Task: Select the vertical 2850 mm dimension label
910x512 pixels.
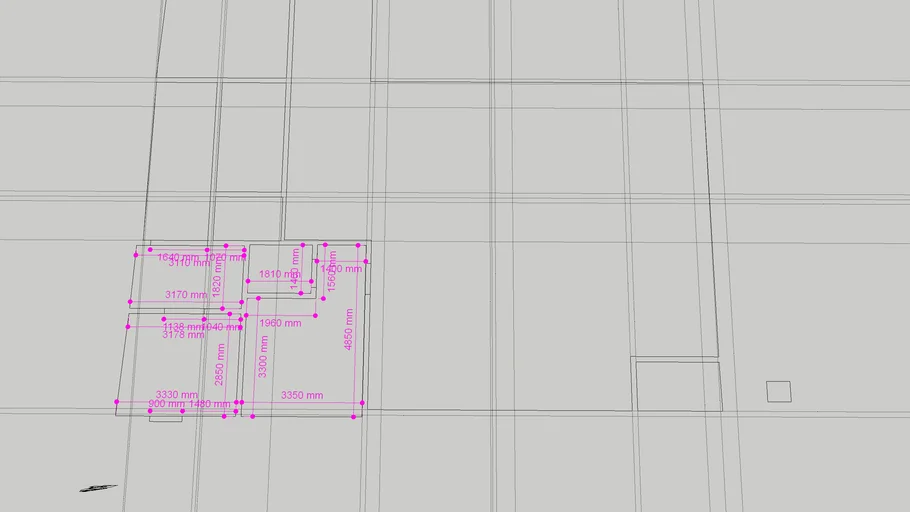Action: point(220,365)
